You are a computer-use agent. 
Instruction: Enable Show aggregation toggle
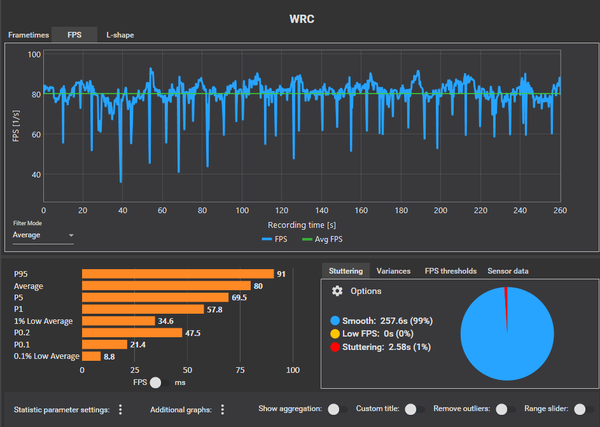[338, 409]
